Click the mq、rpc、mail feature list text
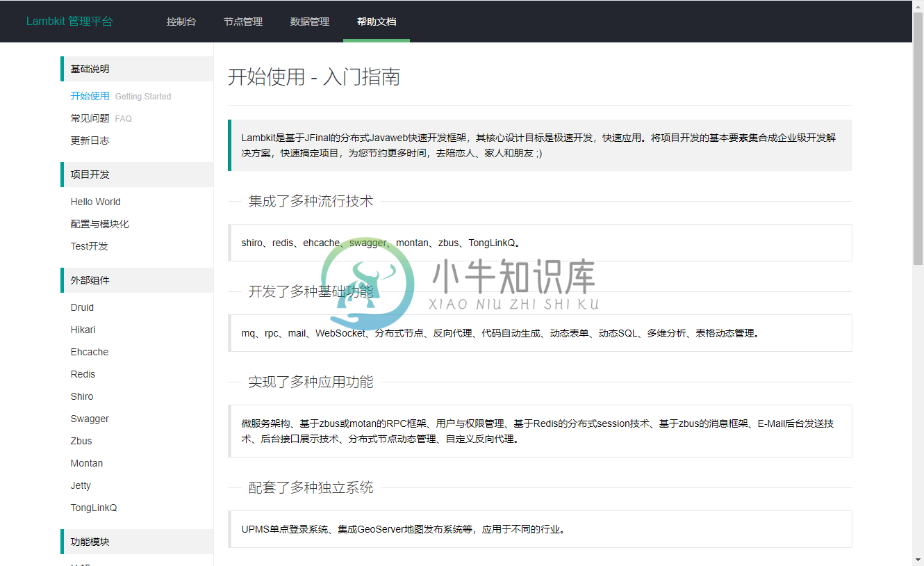 502,333
